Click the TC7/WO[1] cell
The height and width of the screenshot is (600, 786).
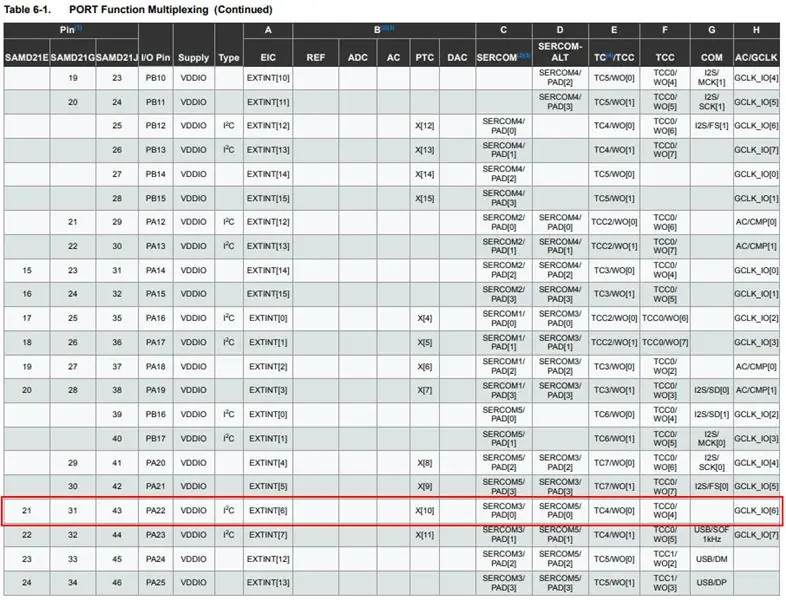[x=614, y=486]
